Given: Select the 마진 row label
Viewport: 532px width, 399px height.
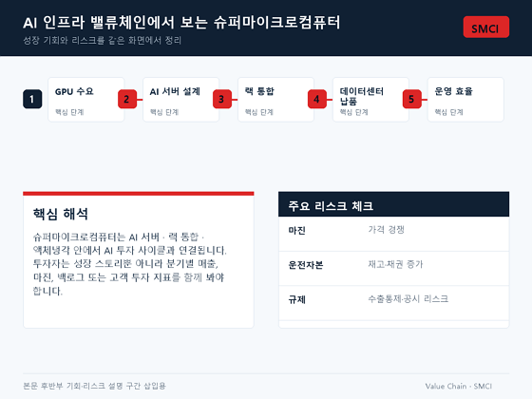Looking at the screenshot, I should [296, 230].
